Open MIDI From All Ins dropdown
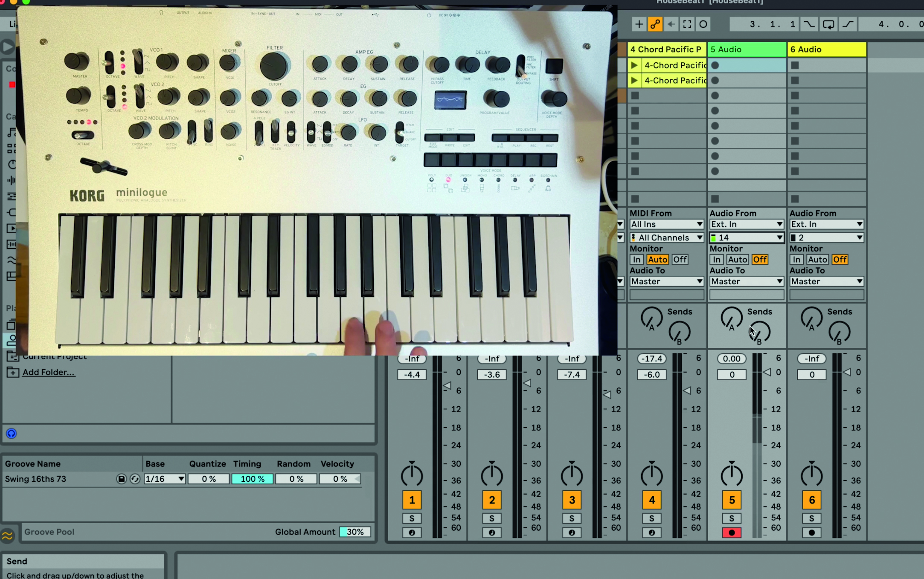The width and height of the screenshot is (924, 579). pyautogui.click(x=666, y=224)
